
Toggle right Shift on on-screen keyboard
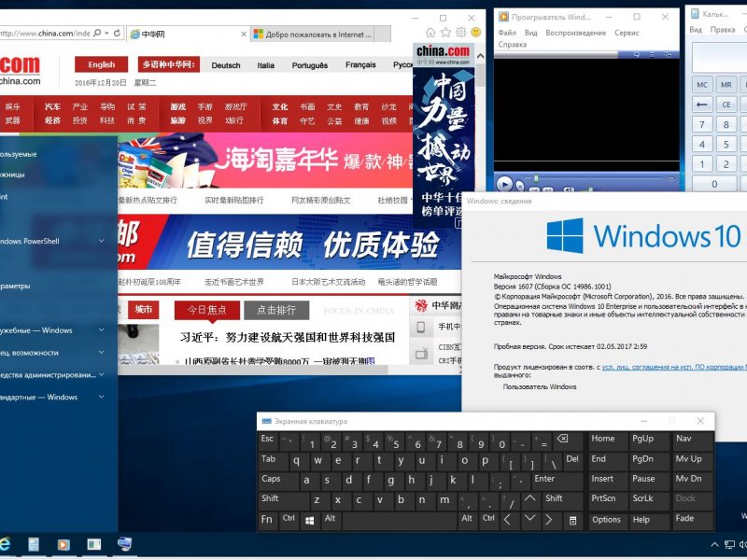click(x=563, y=499)
